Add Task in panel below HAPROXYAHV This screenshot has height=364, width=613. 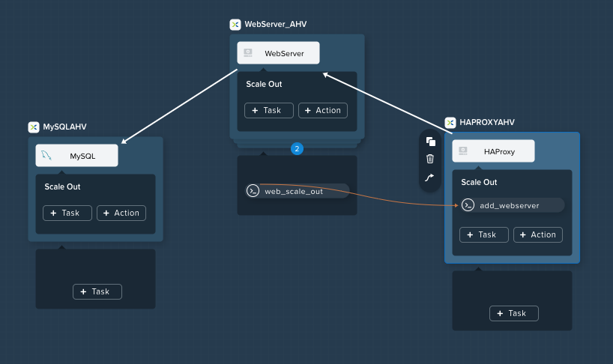(513, 314)
